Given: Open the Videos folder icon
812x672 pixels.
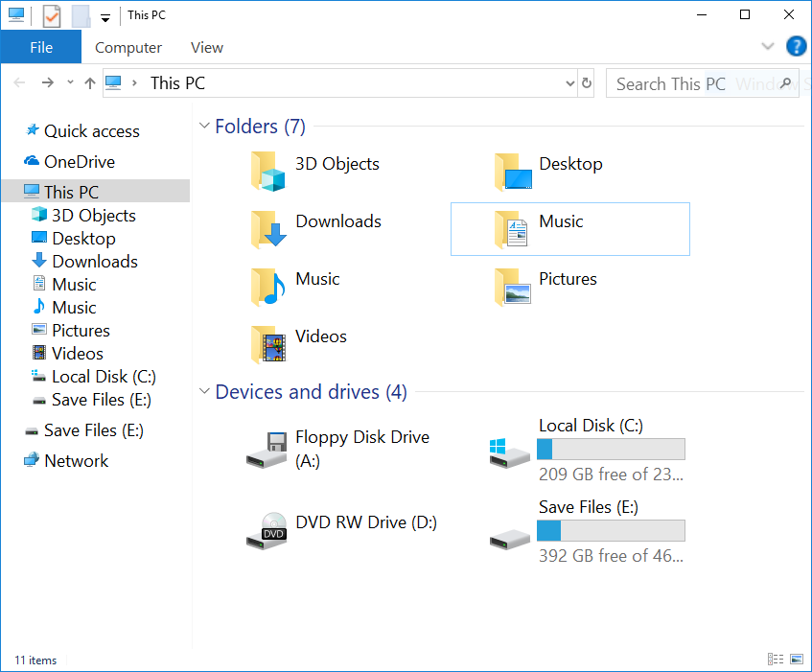Looking at the screenshot, I should [x=267, y=345].
